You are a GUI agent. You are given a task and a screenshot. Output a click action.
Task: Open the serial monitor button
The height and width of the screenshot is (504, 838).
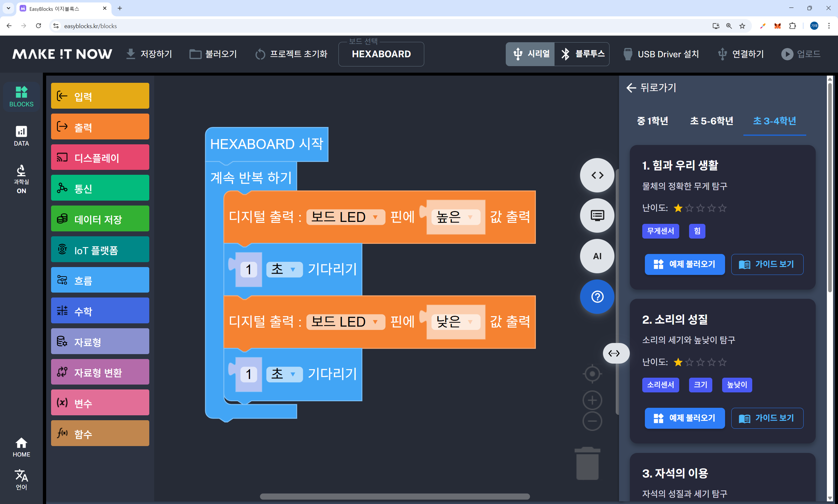pyautogui.click(x=597, y=216)
